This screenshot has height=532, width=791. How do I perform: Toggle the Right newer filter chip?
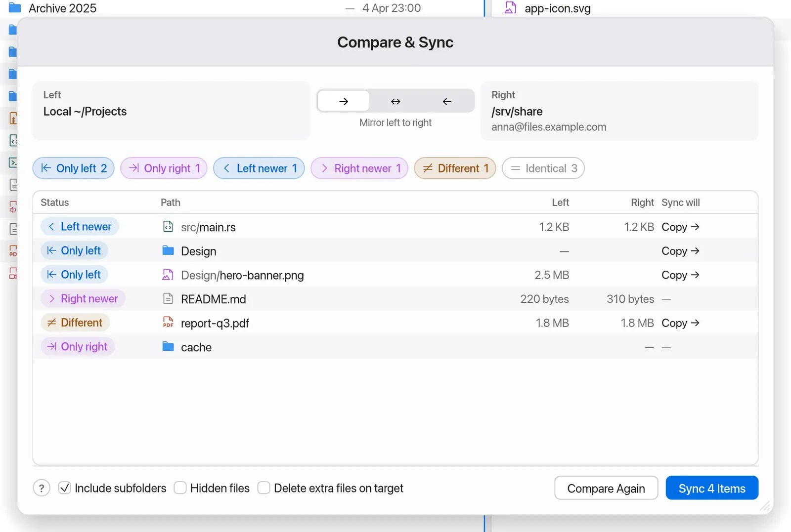point(359,168)
